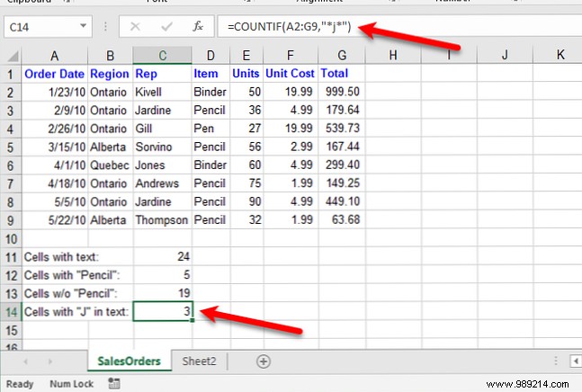
Task: Select column G header
Action: pos(342,56)
